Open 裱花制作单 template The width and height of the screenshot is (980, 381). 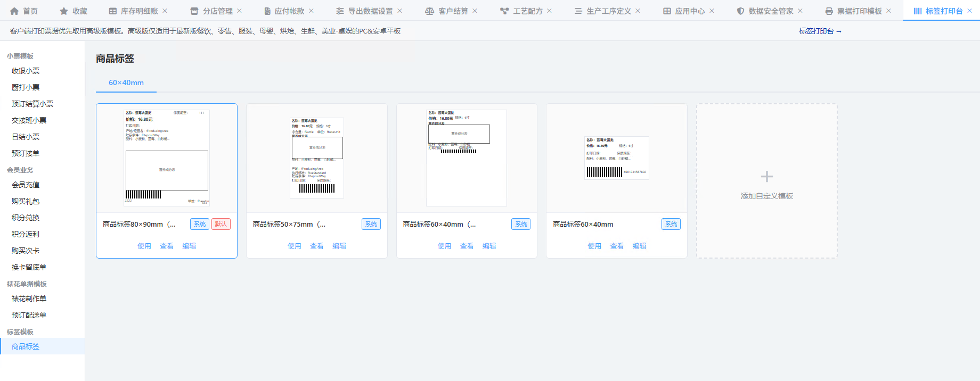[x=29, y=299]
